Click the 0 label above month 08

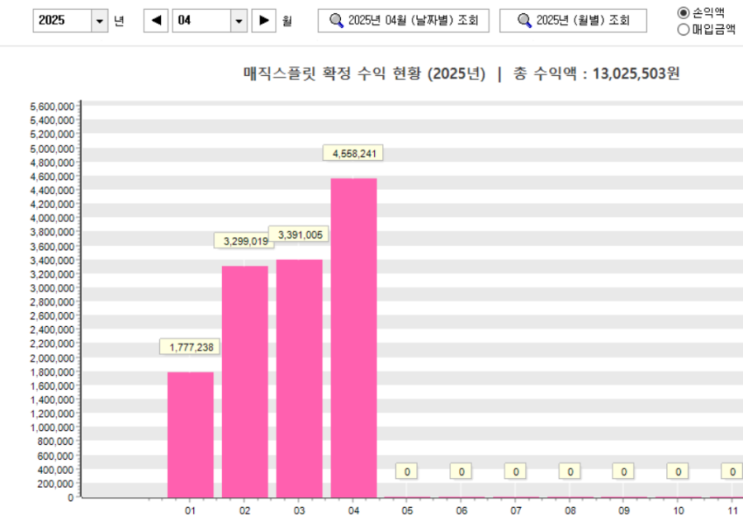click(570, 471)
